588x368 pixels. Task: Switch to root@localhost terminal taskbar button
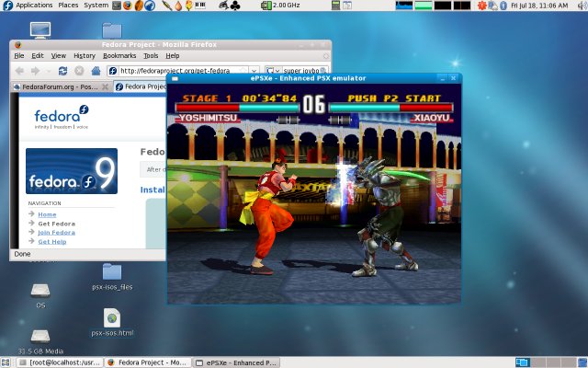click(x=60, y=362)
